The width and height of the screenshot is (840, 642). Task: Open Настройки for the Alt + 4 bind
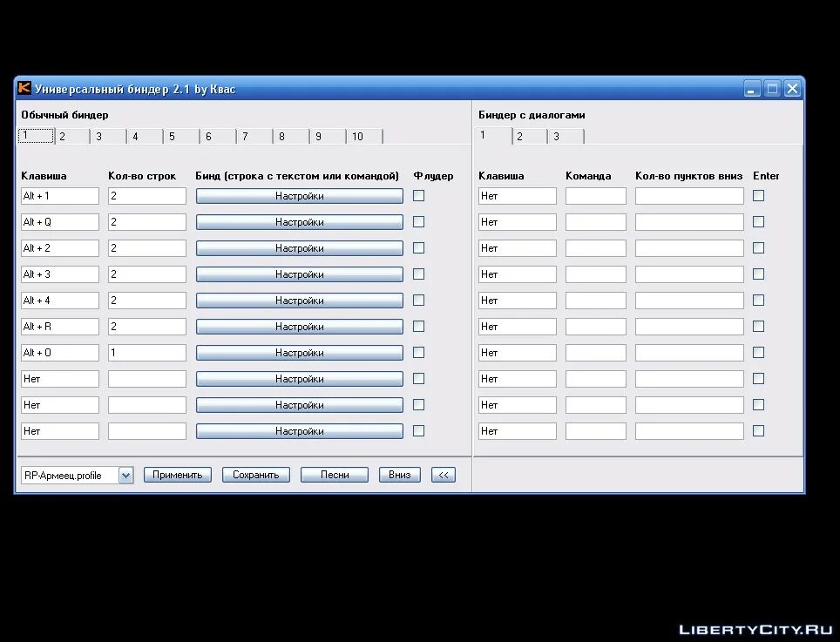pos(300,301)
